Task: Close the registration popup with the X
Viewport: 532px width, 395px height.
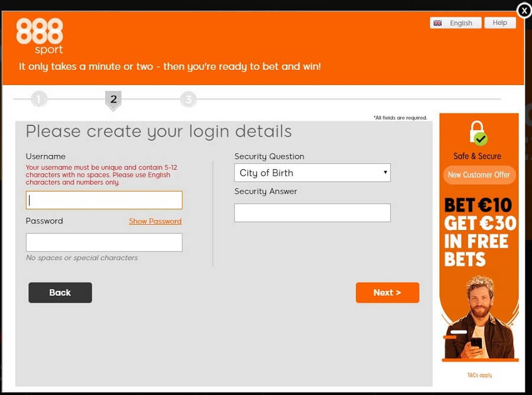Action: click(x=524, y=11)
